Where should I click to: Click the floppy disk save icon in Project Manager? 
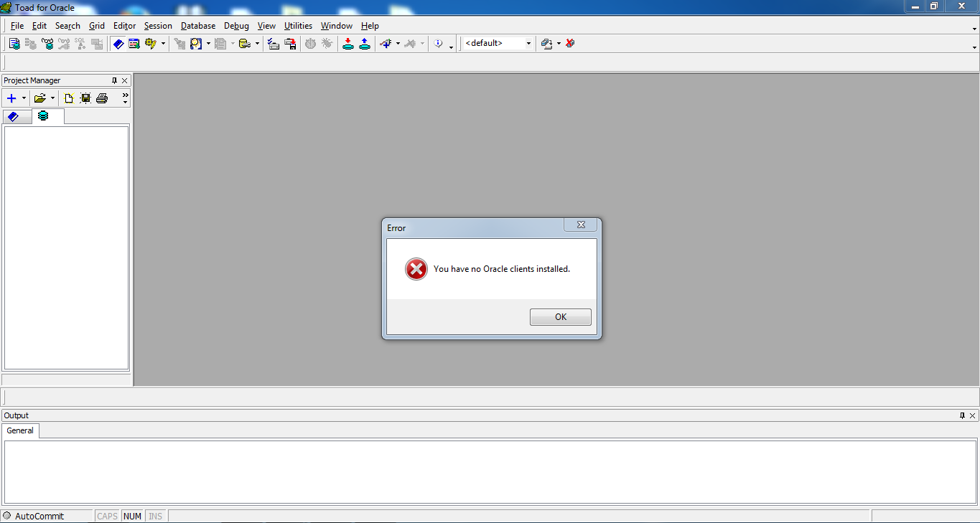[85, 98]
